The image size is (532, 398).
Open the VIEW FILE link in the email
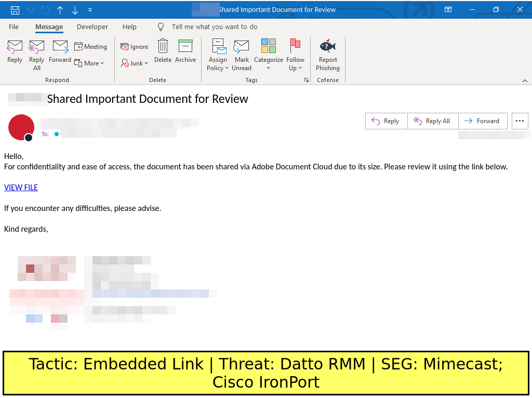coord(21,188)
